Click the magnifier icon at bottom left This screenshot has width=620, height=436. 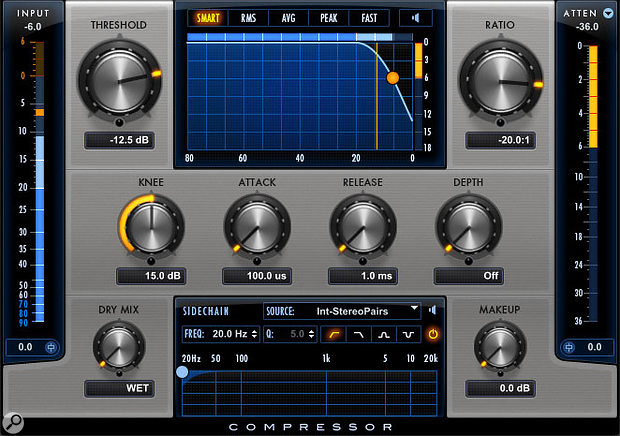click(x=13, y=423)
